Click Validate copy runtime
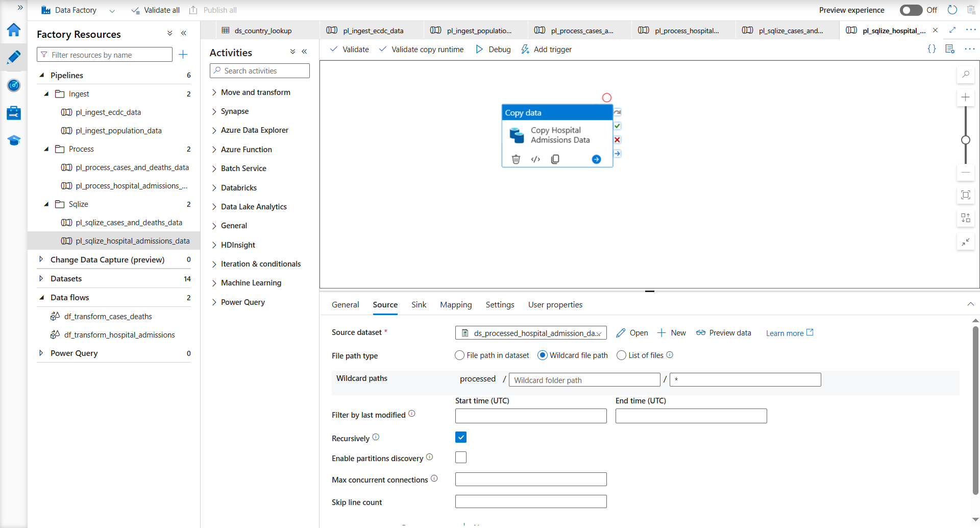Viewport: 980px width, 528px height. pyautogui.click(x=422, y=50)
